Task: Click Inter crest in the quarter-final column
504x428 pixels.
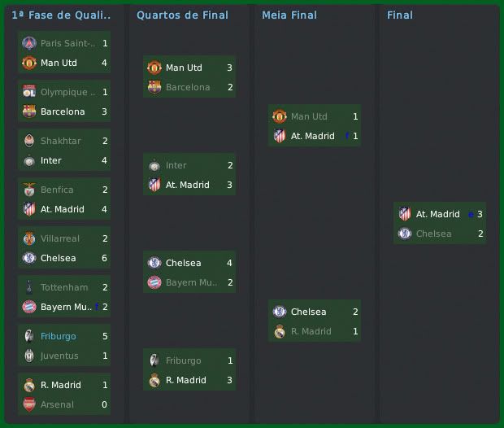Action: click(154, 165)
